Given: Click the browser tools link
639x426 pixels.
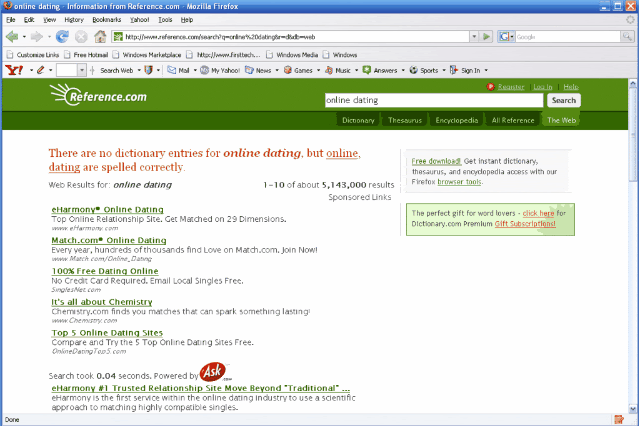Looking at the screenshot, I should pyautogui.click(x=459, y=182).
